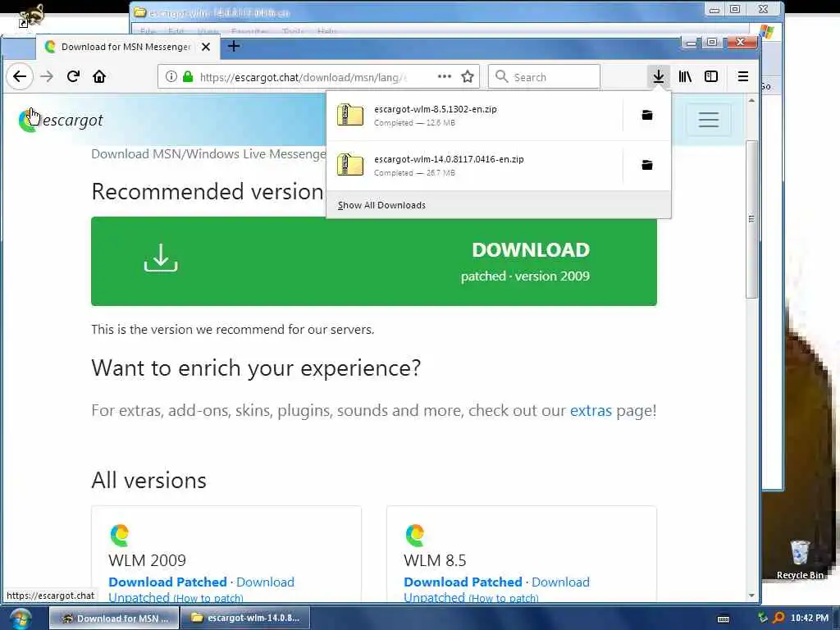Open page actions three-dot menu
Screen dimensions: 840x630
coord(444,76)
